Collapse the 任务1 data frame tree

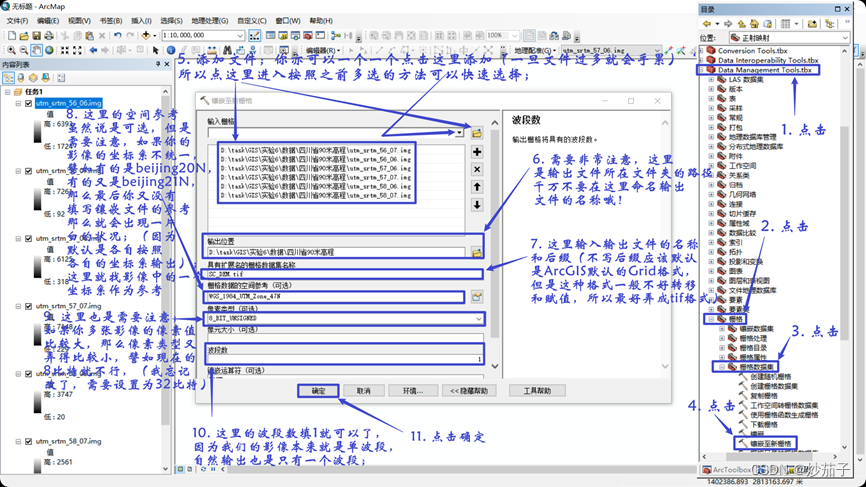[x=8, y=92]
